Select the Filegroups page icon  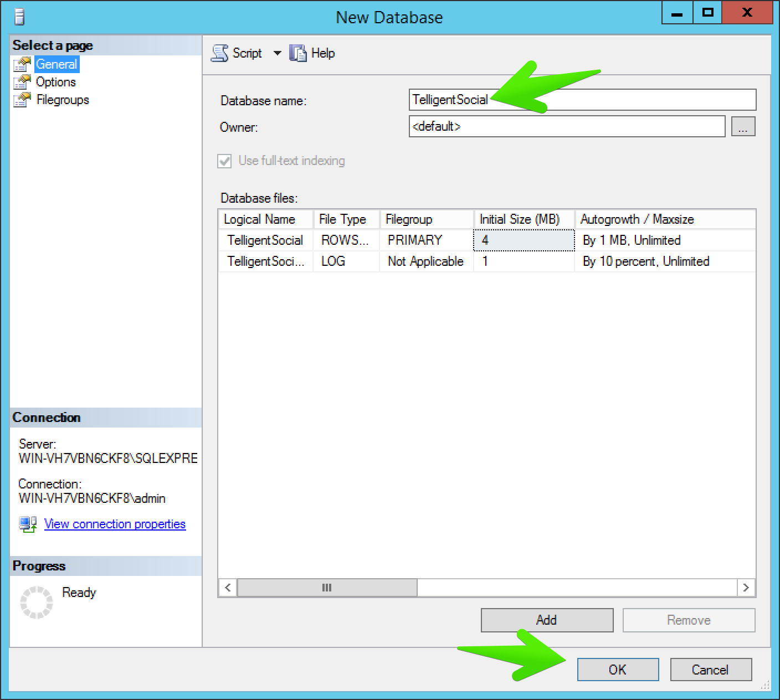point(22,100)
